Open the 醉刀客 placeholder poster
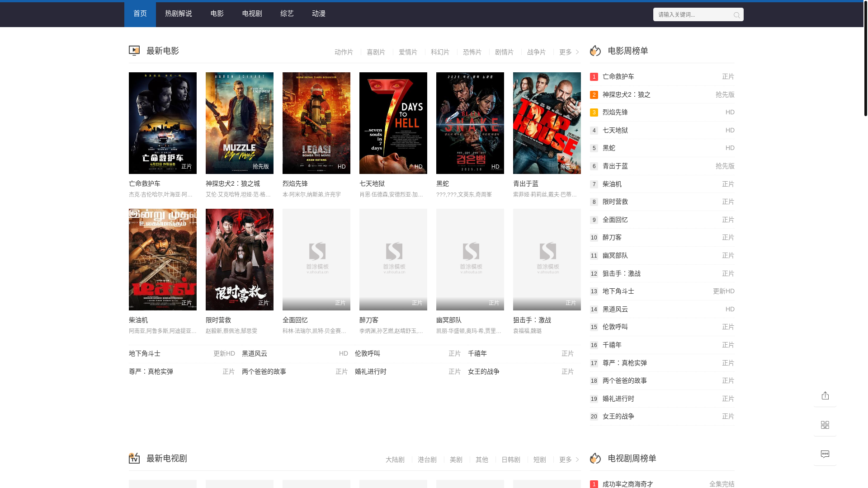 click(x=393, y=259)
